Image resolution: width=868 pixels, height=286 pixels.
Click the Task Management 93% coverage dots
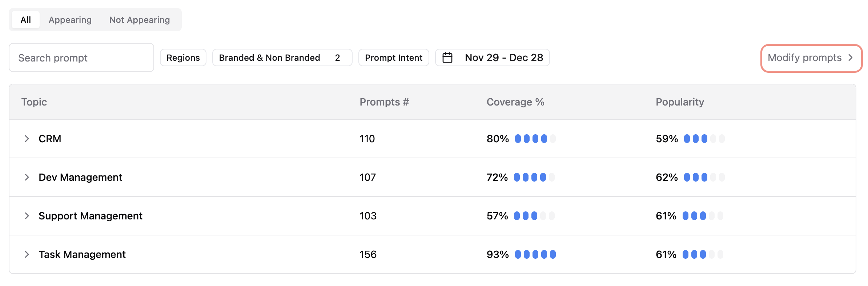(x=535, y=254)
